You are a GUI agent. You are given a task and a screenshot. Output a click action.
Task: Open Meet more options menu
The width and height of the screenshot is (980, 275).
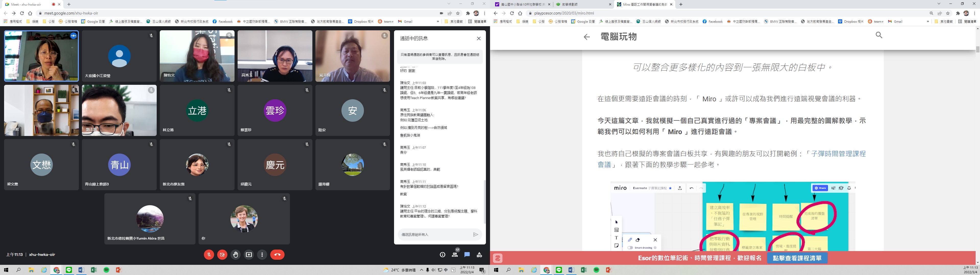262,254
